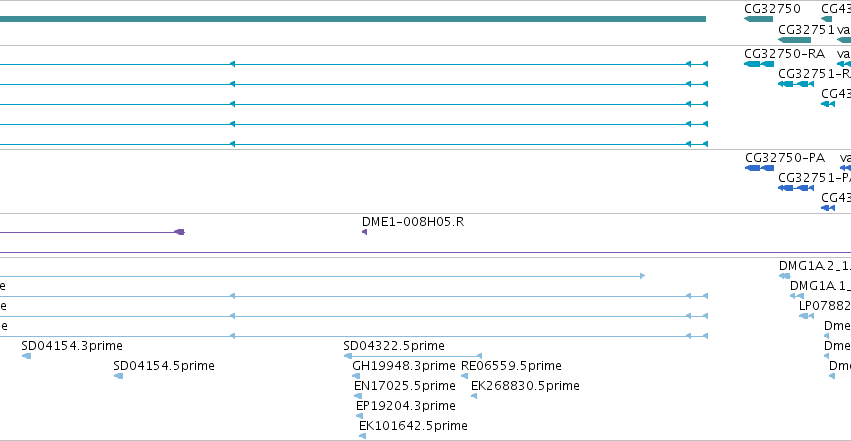
Task: Click the CG32750-RA transcript label
Action: [784, 54]
